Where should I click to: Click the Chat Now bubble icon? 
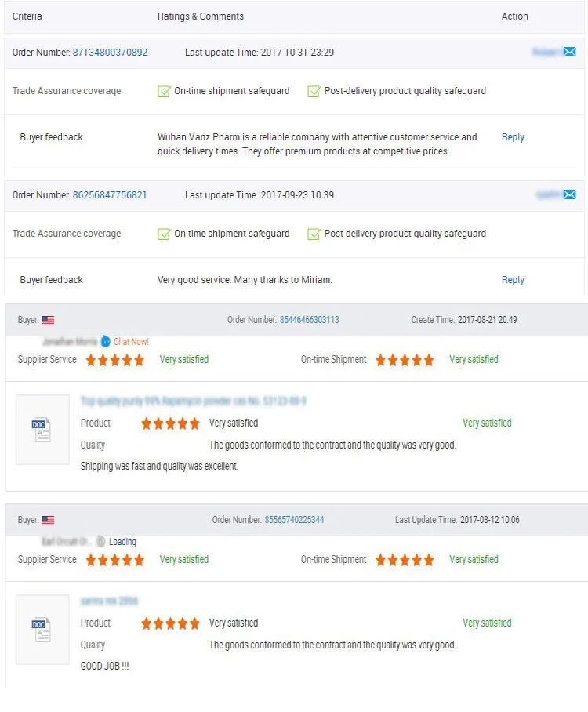105,341
